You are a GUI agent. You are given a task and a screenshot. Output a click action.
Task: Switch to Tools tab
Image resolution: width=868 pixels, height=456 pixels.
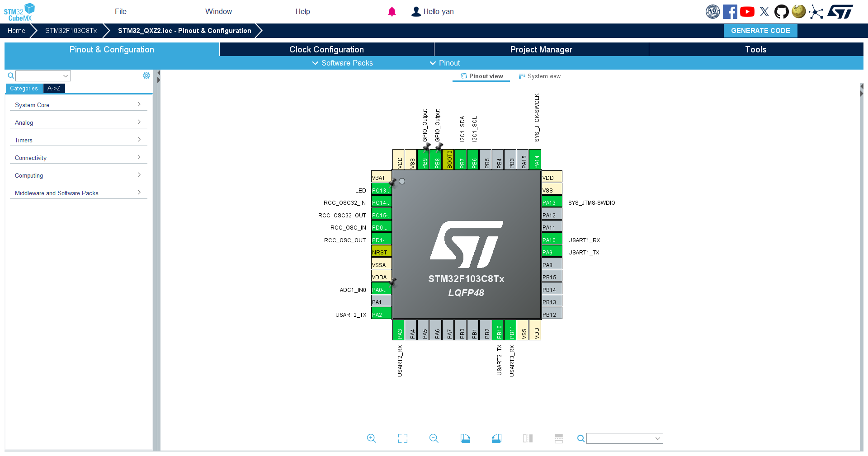point(756,50)
